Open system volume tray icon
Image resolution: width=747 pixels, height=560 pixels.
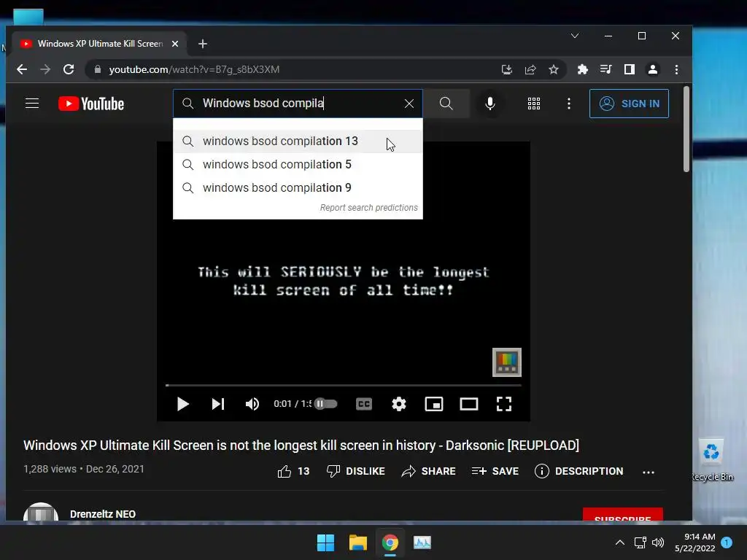coord(658,542)
